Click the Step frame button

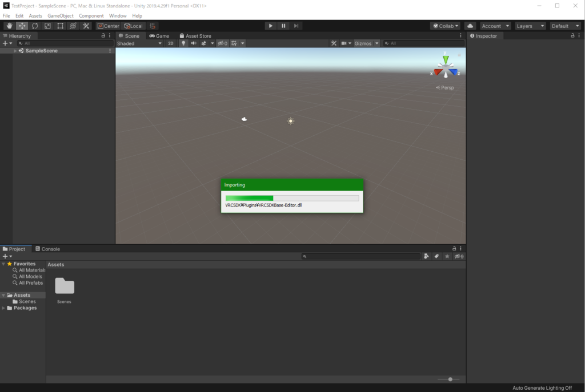pyautogui.click(x=296, y=26)
